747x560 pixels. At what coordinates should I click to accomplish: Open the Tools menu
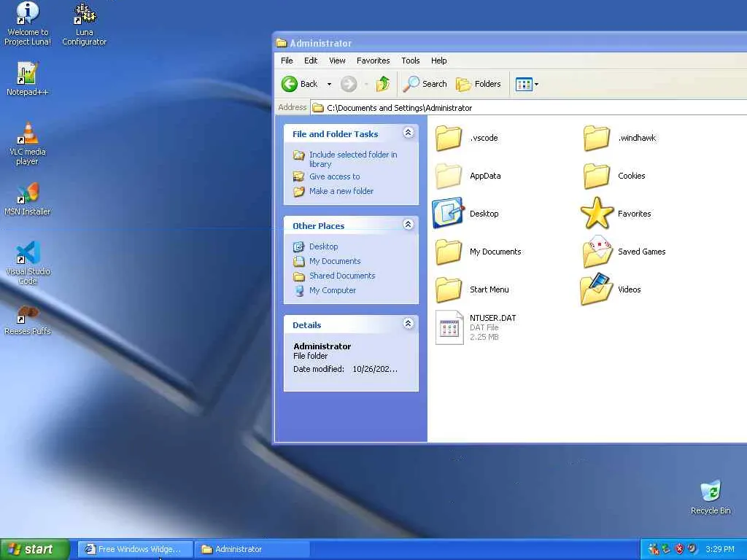pos(410,61)
